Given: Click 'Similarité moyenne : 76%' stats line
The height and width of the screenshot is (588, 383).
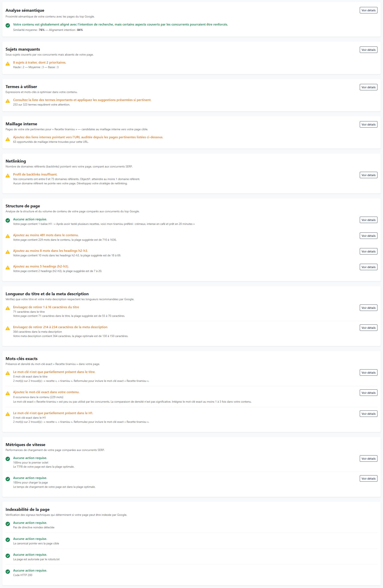Looking at the screenshot, I should coord(48,30).
